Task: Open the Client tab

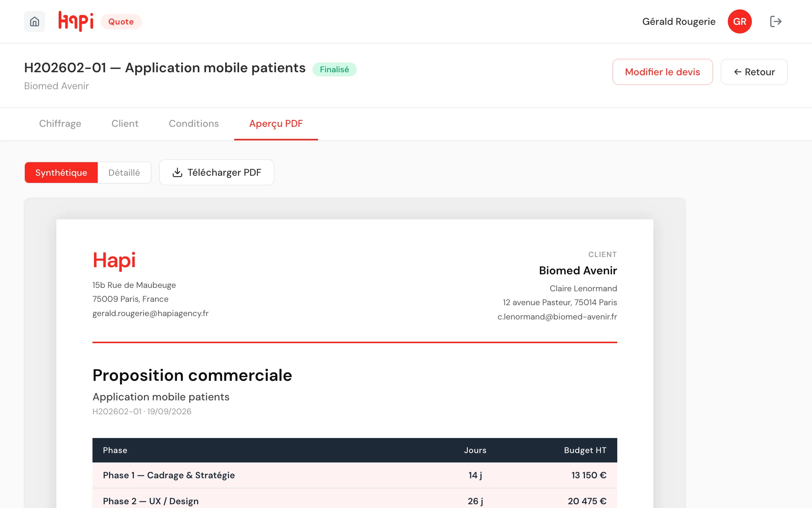Action: coord(125,124)
